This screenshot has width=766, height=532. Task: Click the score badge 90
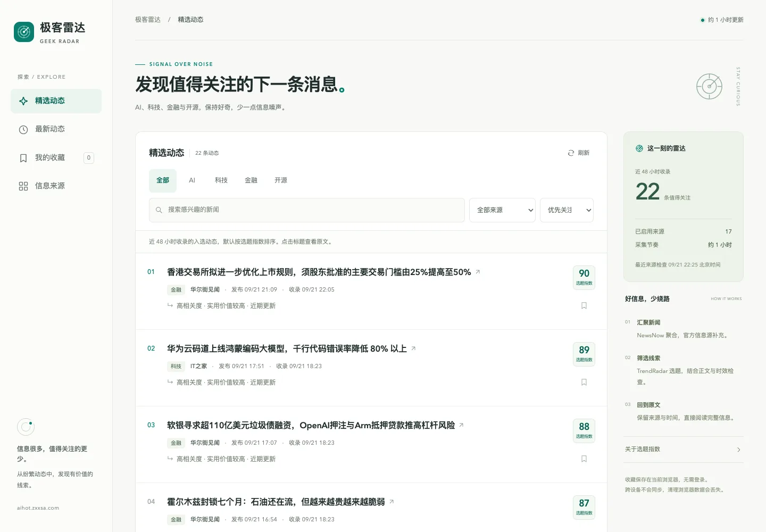pos(584,277)
